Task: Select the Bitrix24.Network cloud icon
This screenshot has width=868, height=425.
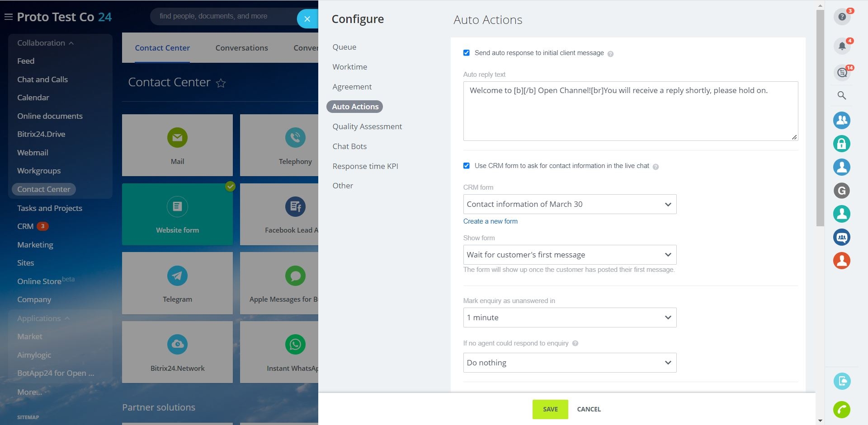Action: [x=177, y=345]
